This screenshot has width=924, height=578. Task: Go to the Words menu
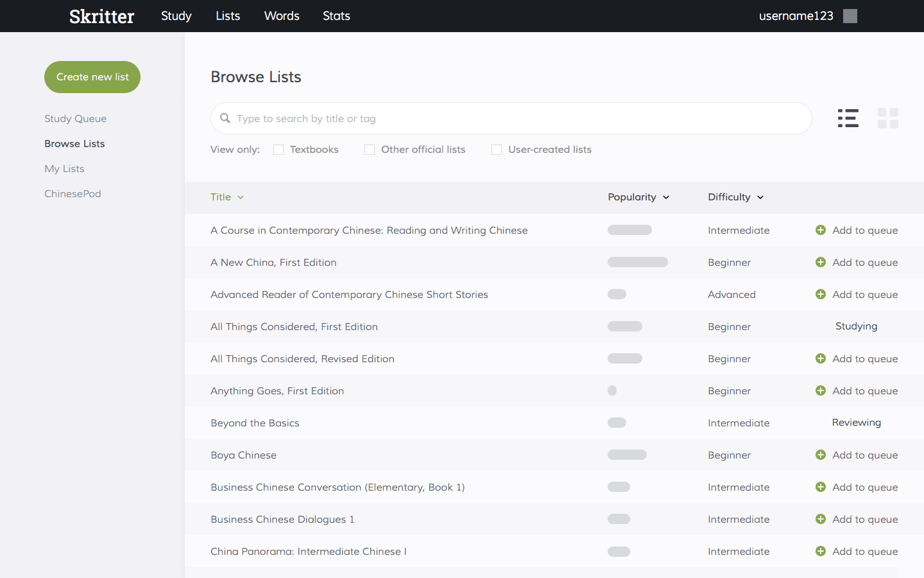tap(282, 16)
